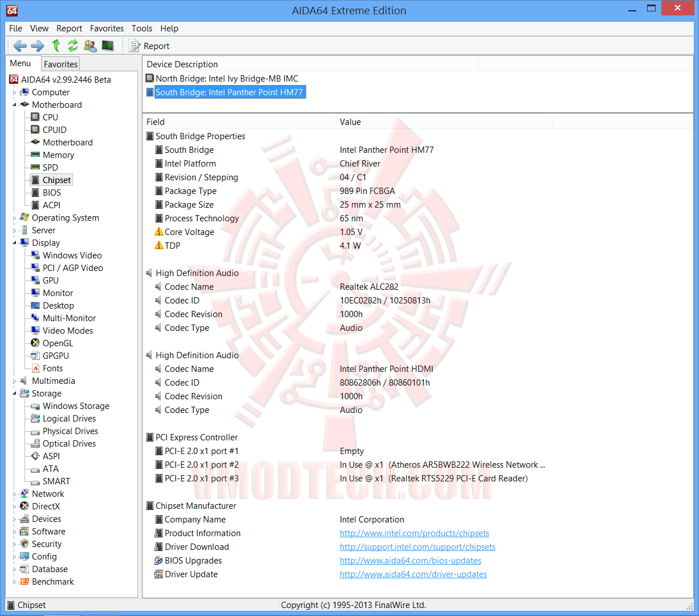Image resolution: width=699 pixels, height=616 pixels.
Task: Click the TDP warning icon
Action: 159,245
